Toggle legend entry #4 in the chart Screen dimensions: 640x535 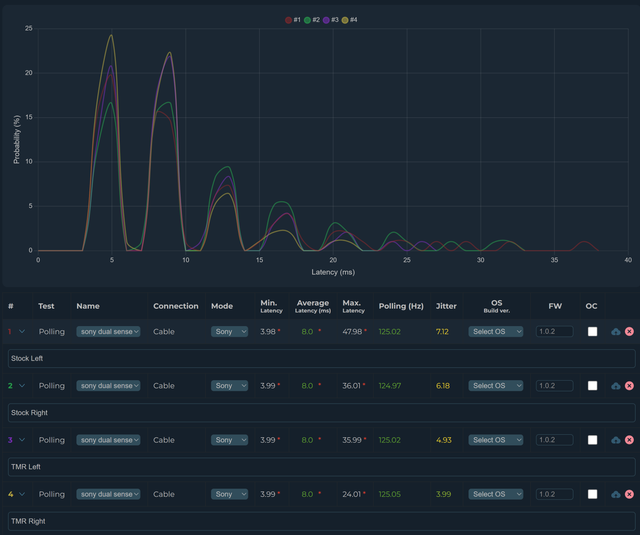tap(349, 20)
